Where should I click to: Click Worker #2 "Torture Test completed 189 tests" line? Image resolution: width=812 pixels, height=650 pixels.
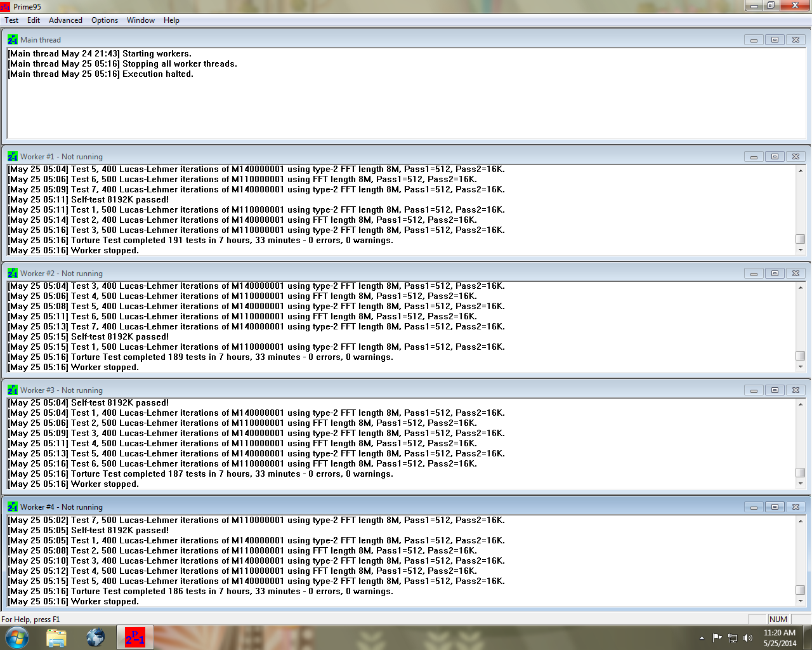click(x=200, y=357)
